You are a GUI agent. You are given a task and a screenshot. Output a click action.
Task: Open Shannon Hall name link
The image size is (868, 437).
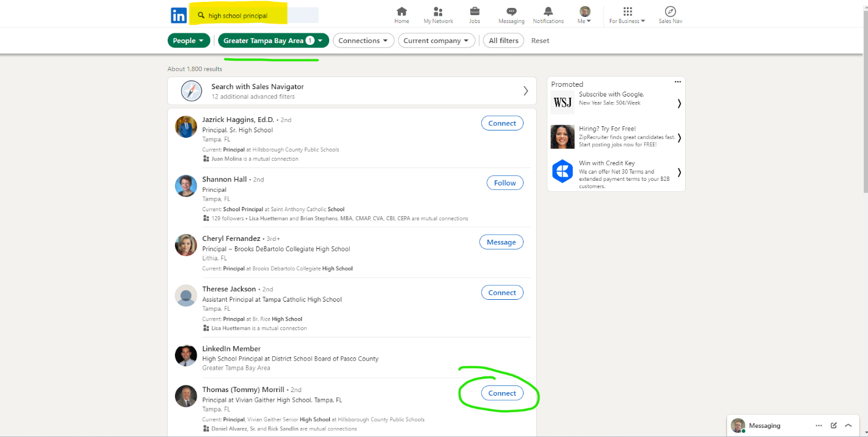225,179
